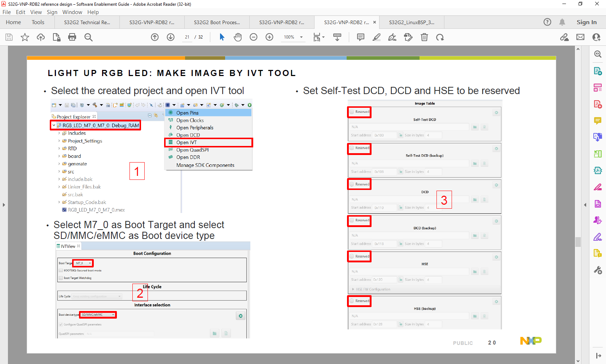Edit the page number field showing 21
This screenshot has height=364, width=606.
tap(187, 37)
